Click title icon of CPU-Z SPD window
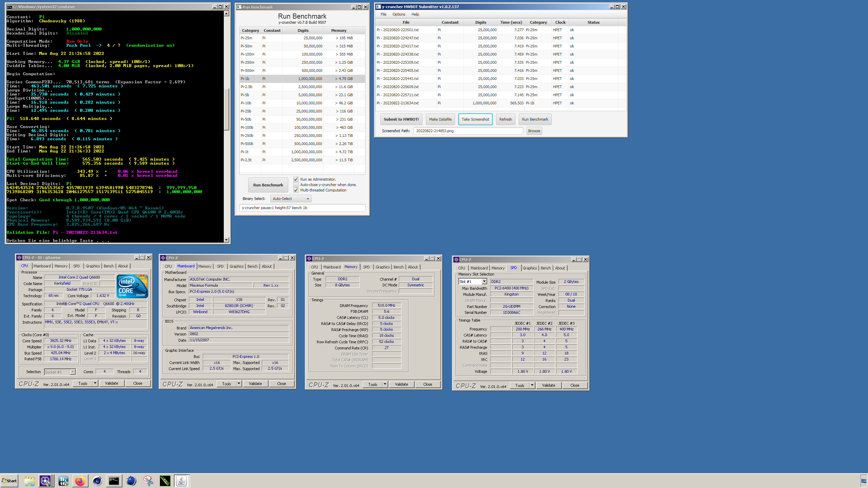868x488 pixels. click(x=456, y=260)
